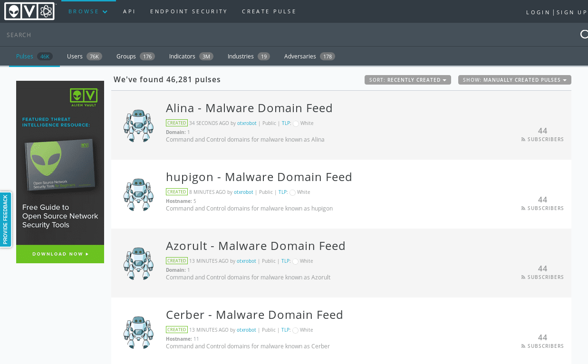Click the 'We've found 46,281 pulses' text

[x=167, y=80]
